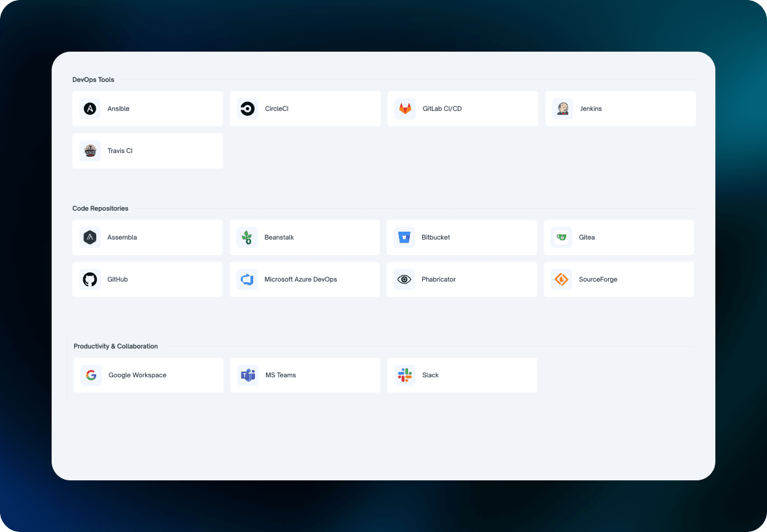767x532 pixels.
Task: Select the GitHub label
Action: (x=118, y=279)
